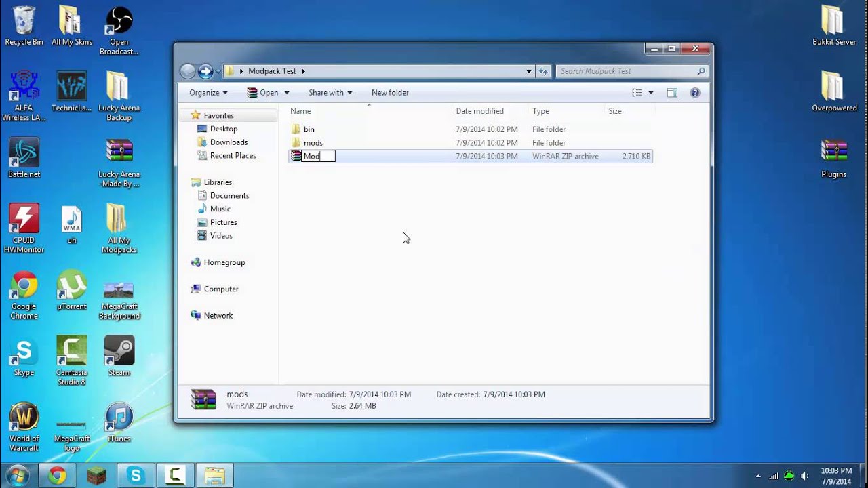Click the Explorer Back navigation button
Viewport: 868px width, 488px height.
point(188,71)
